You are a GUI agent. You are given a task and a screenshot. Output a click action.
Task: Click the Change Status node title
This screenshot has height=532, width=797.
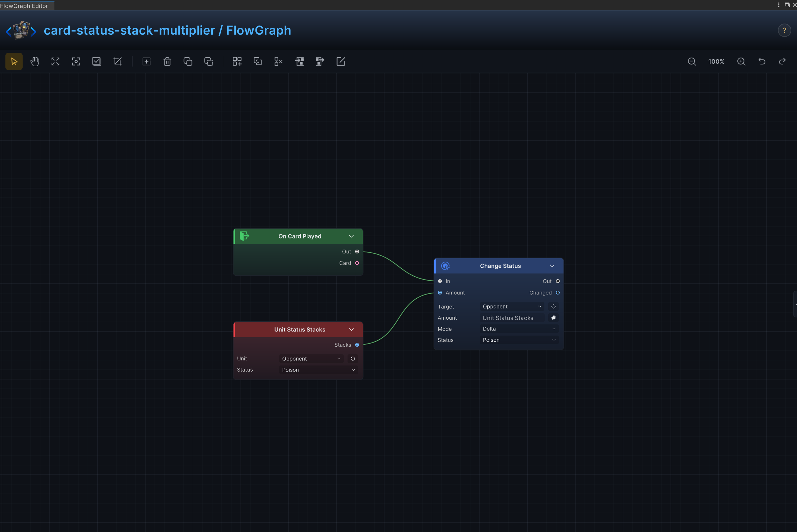click(500, 266)
